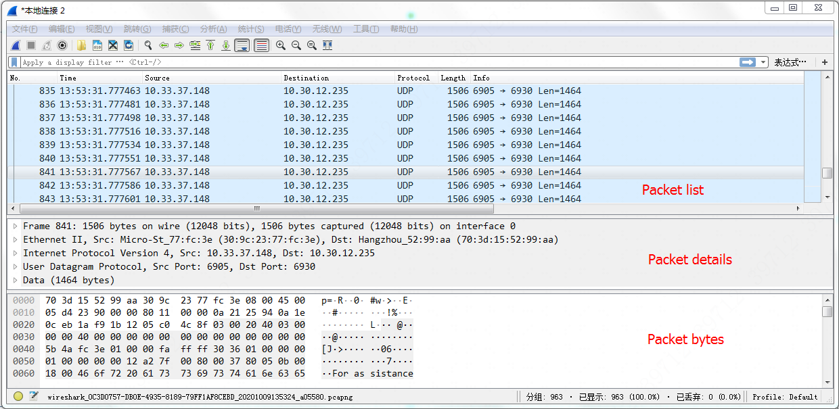Expand the Data (1464 bytes) row
Viewport: 839px width, 410px height.
point(14,280)
